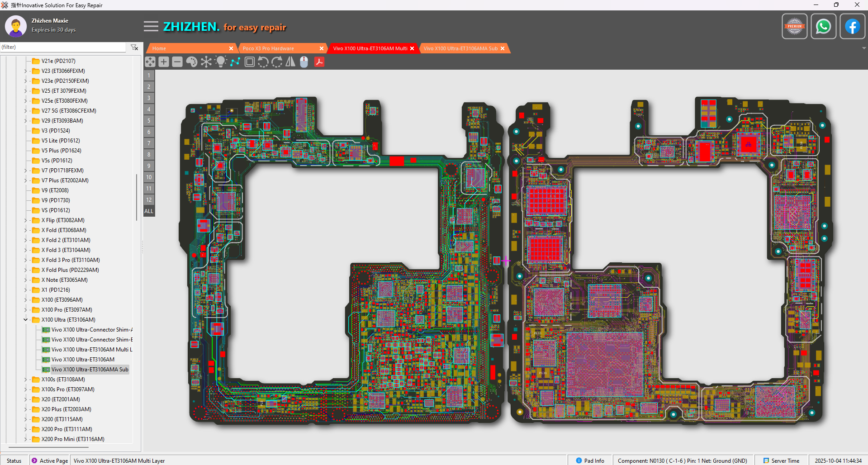This screenshot has height=465, width=868.
Task: Close the Vivo X100 Ultra-ET3106AMA Sub tab
Action: [503, 48]
